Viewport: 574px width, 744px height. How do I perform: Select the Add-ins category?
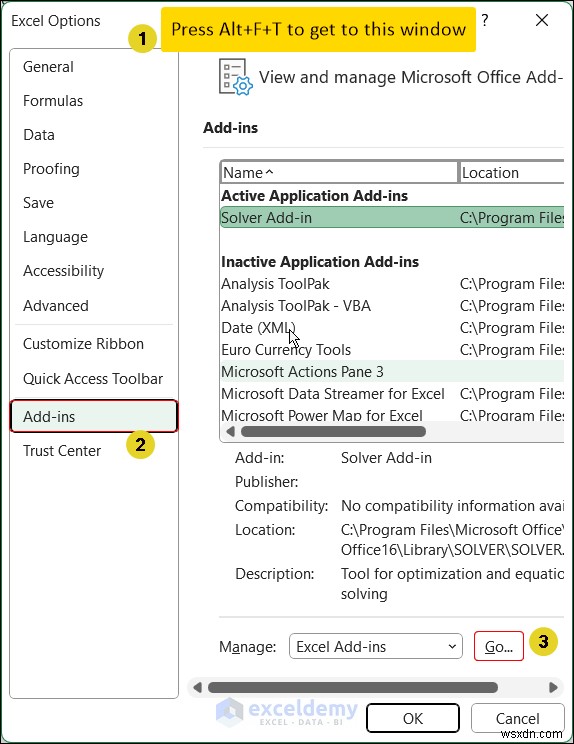coord(94,416)
